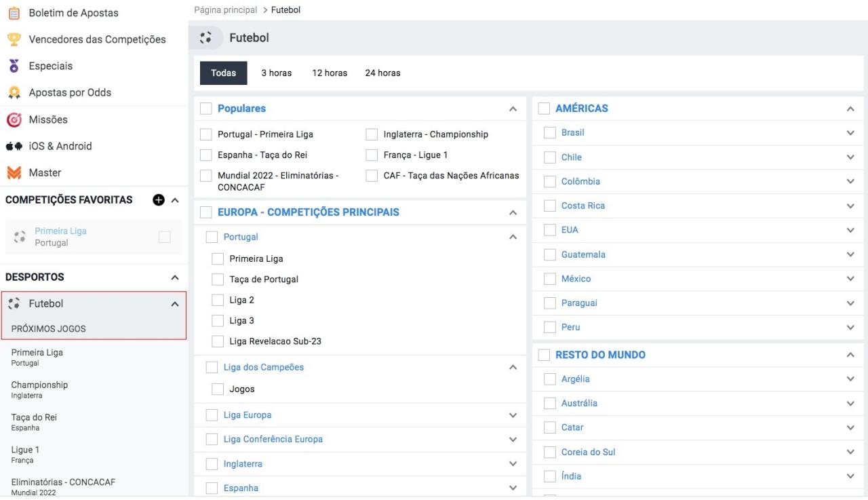Click the Missões target icon
Image resolution: width=868 pixels, height=500 pixels.
[x=14, y=119]
